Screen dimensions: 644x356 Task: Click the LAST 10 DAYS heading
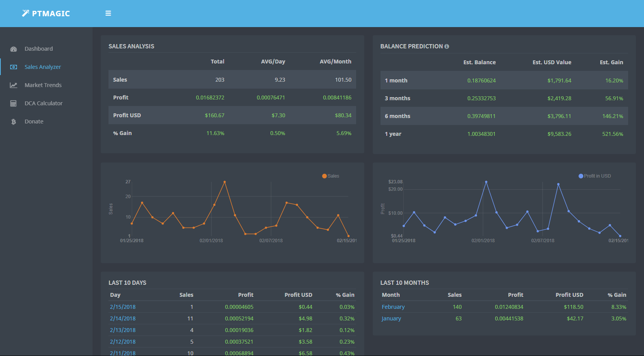pos(127,283)
